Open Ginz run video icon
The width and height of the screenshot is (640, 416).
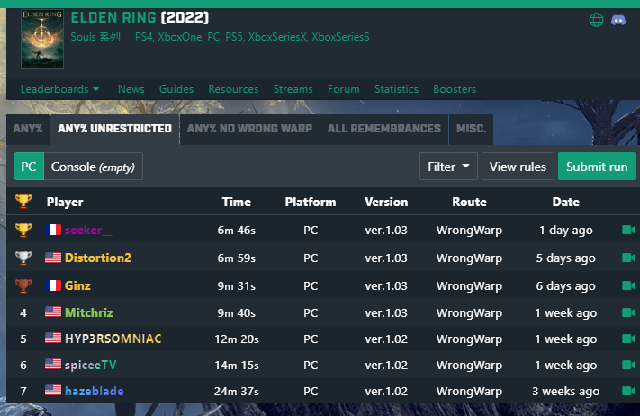click(x=628, y=285)
